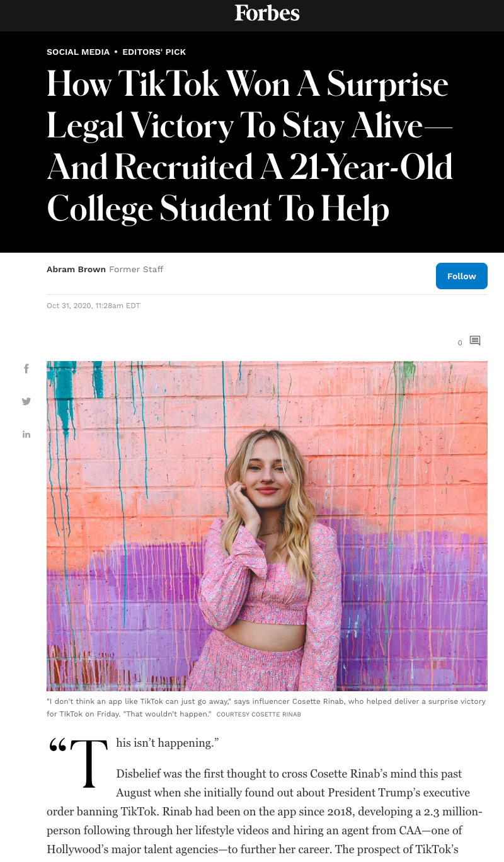Visit author Abram Brown's profile
The height and width of the screenshot is (862, 504).
(x=76, y=269)
